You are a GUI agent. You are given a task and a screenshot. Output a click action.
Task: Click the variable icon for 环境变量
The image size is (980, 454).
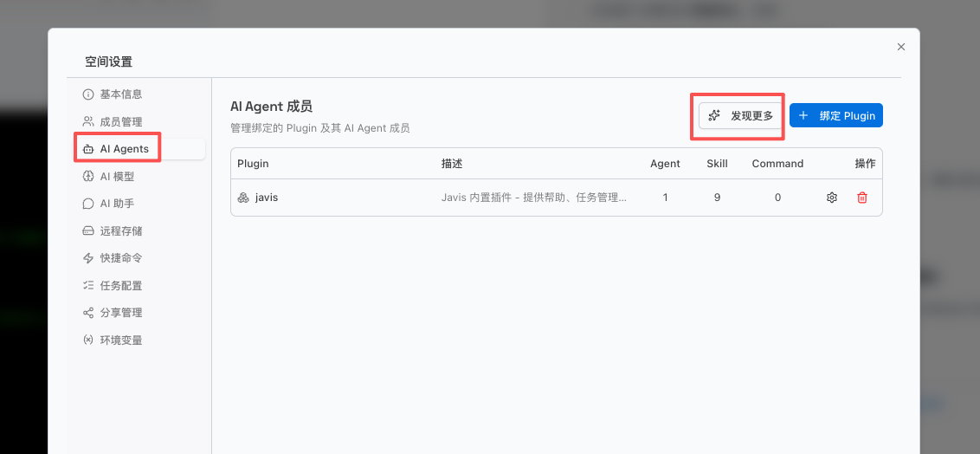click(87, 340)
